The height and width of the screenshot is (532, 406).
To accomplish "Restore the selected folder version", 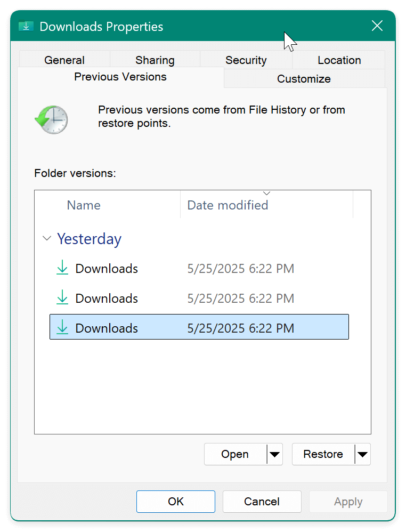I will pyautogui.click(x=323, y=454).
